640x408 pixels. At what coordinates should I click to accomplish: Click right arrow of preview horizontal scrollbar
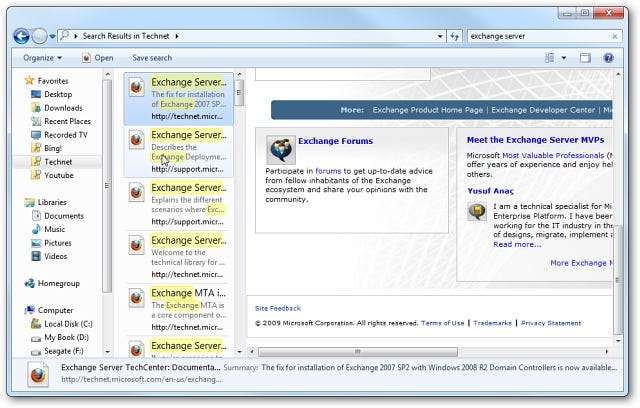pos(607,352)
